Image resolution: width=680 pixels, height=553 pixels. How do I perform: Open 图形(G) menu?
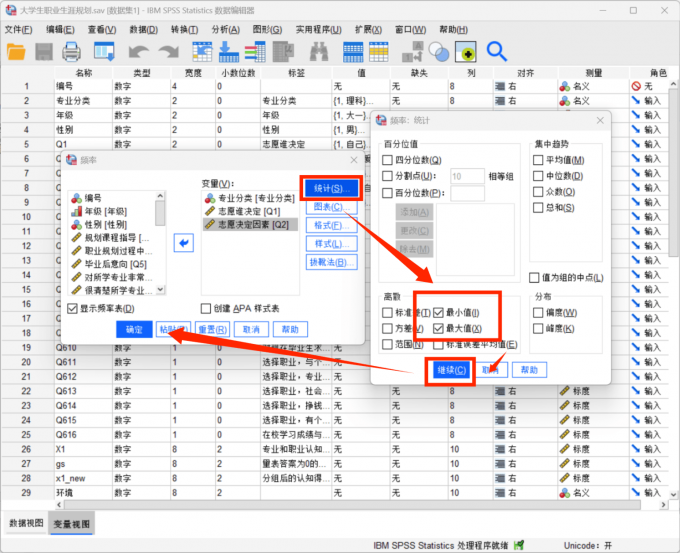click(267, 29)
